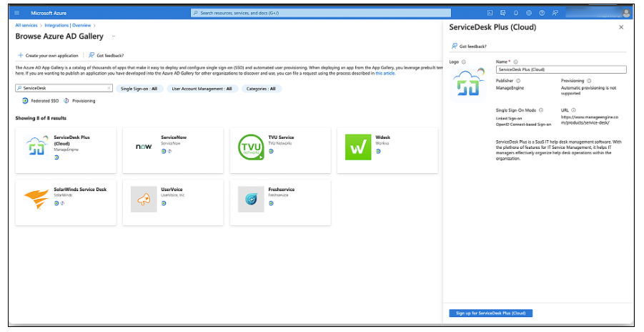The width and height of the screenshot is (644, 332).
Task: Click the SolarWinds Service Desk logo
Action: pyautogui.click(x=36, y=199)
